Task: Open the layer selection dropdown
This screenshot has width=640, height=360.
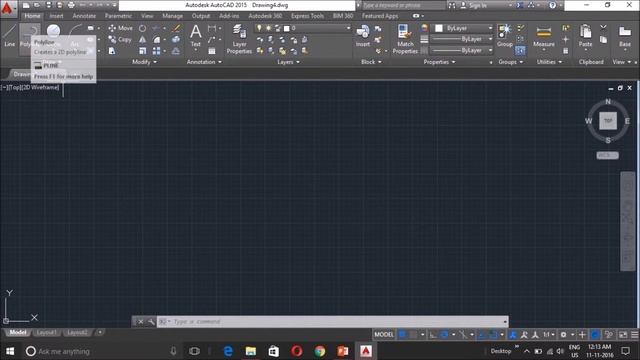Action: click(x=302, y=28)
